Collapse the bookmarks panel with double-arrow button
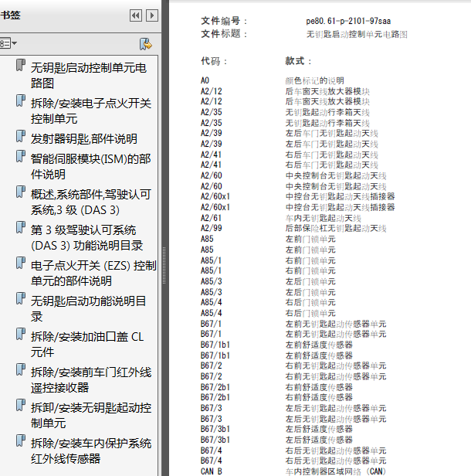 pos(136,15)
